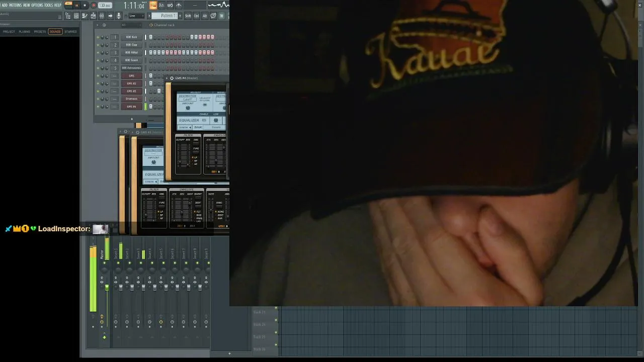The image size is (644, 362).
Task: Select the GMS #3 channel button
Action: 131,91
